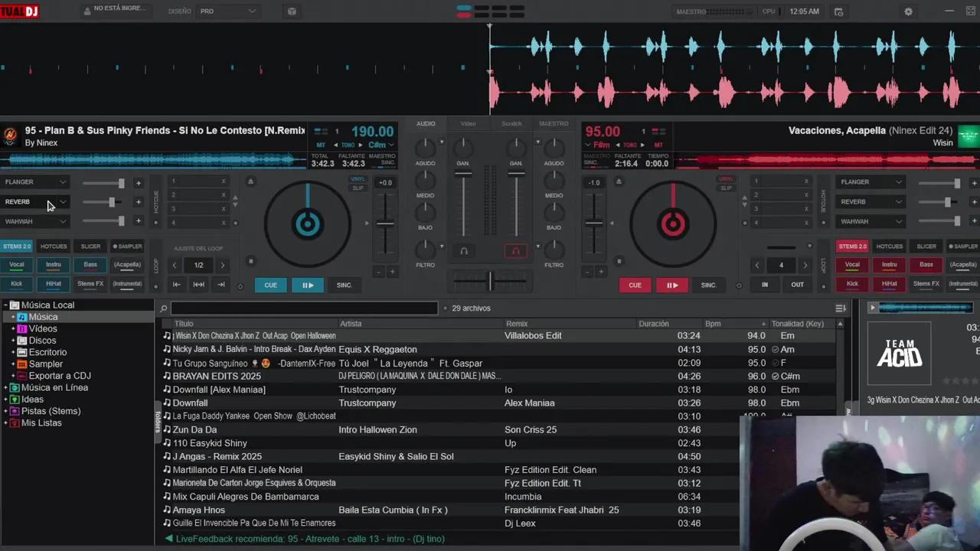The image size is (980, 551).
Task: Click plus beside right Wahwah effect
Action: click(974, 221)
